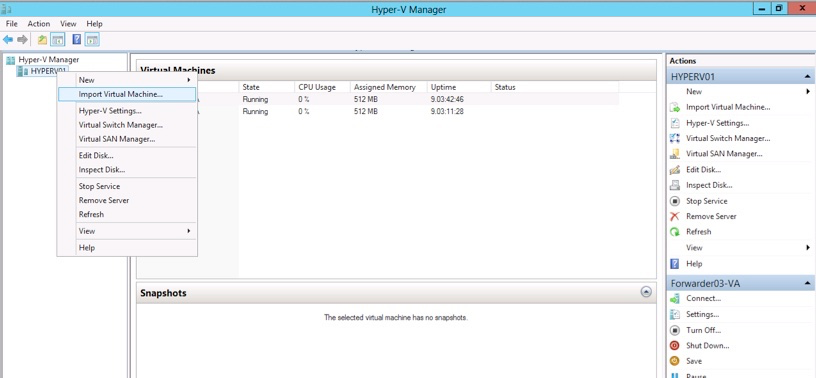Screen dimensions: 816x378
Task: Collapse the Snapshots panel with round chevron
Action: pyautogui.click(x=646, y=292)
